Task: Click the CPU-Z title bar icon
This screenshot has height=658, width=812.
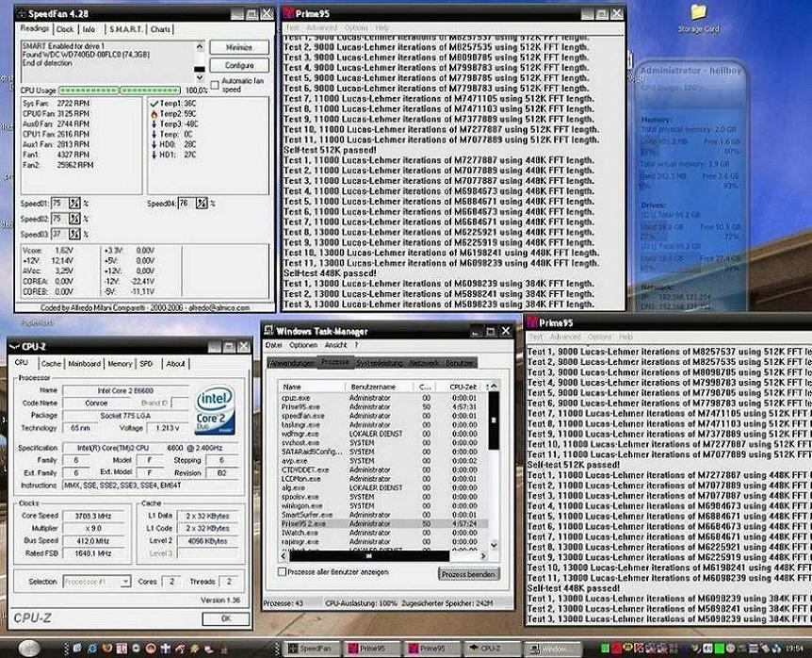Action: point(14,347)
